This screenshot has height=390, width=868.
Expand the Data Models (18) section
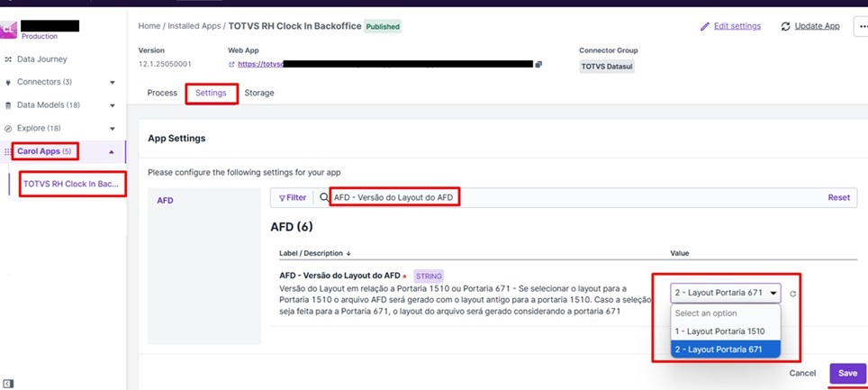[113, 105]
